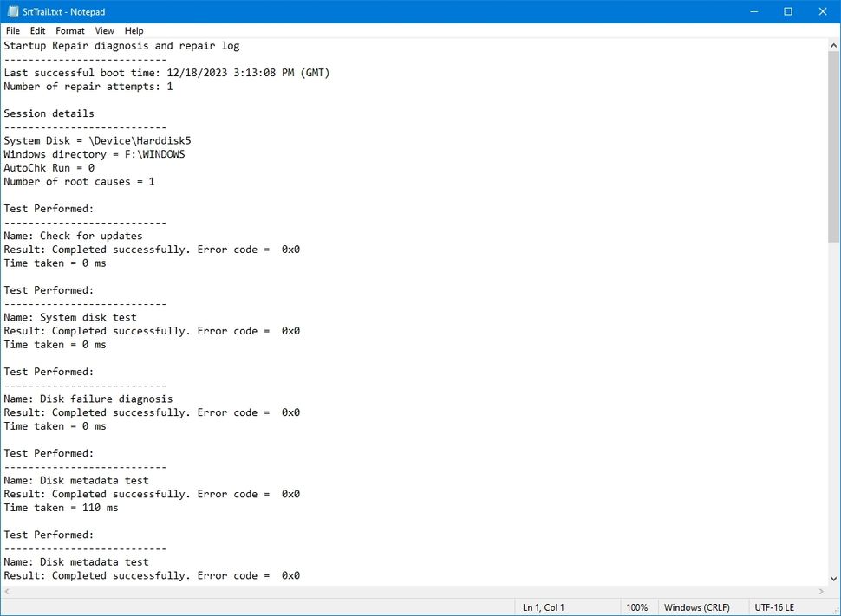The image size is (841, 616).
Task: Click the Last successful boot time line
Action: pos(165,72)
